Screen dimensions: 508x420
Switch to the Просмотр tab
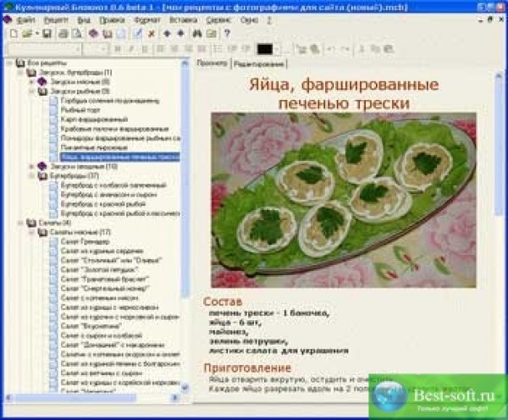point(213,64)
